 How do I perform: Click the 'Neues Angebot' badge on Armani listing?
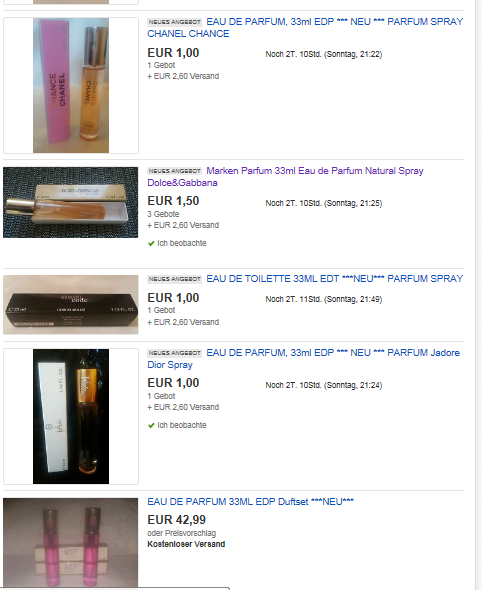click(x=175, y=279)
